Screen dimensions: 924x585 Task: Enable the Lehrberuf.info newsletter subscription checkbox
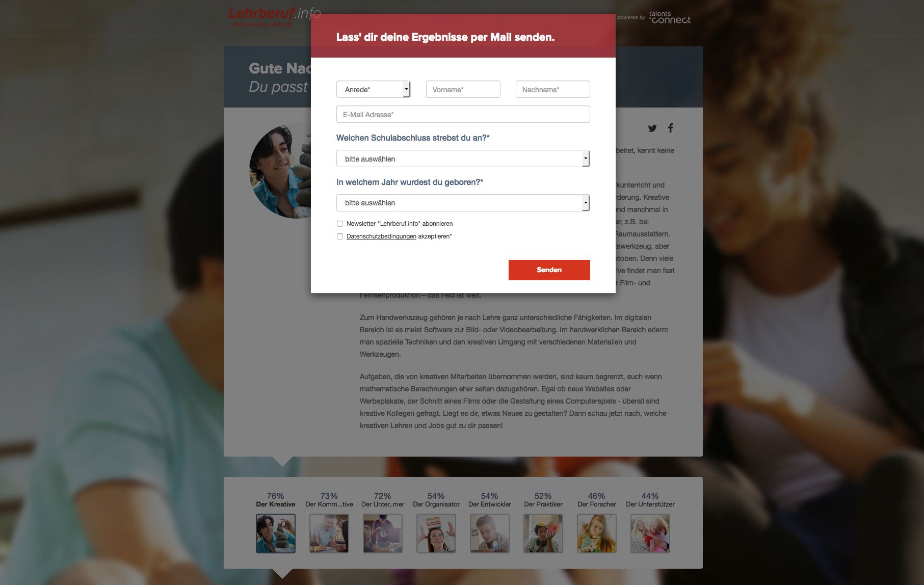point(340,224)
